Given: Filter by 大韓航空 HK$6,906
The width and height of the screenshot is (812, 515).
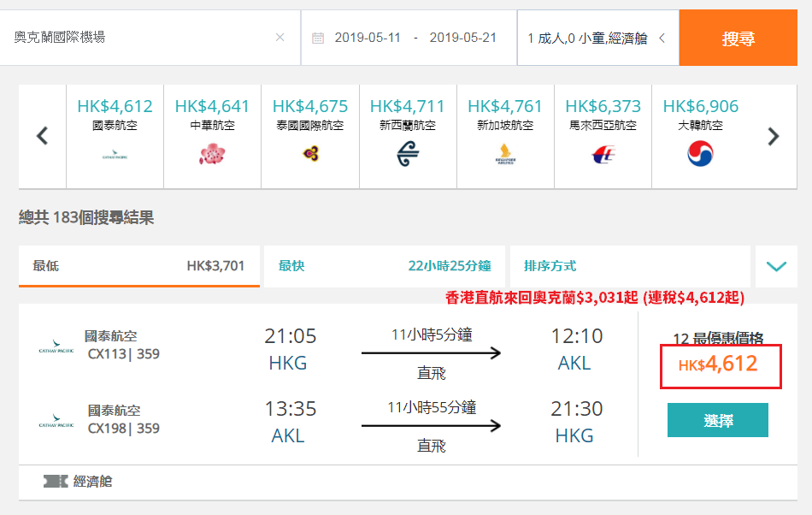Looking at the screenshot, I should 700,136.
